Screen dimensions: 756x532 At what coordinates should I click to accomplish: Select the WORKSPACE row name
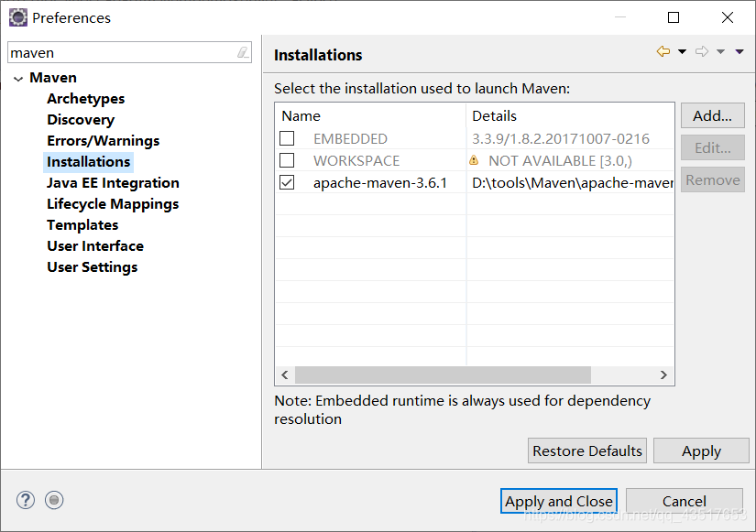[x=356, y=160]
